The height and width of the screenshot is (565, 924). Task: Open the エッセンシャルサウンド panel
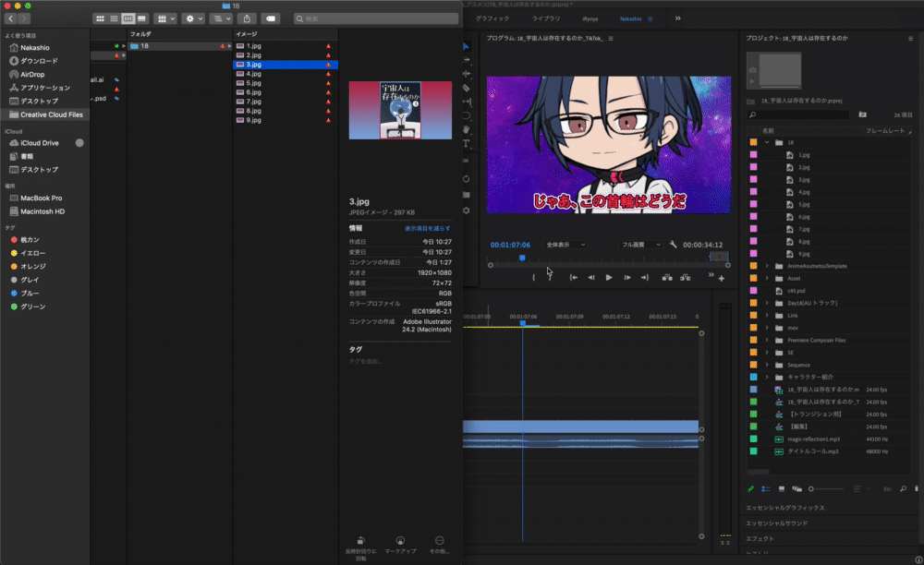click(x=777, y=523)
